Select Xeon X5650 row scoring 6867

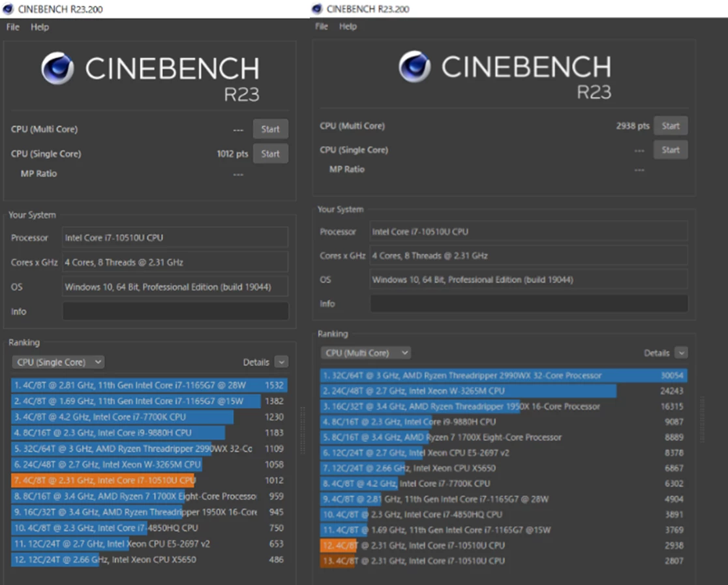pyautogui.click(x=504, y=468)
